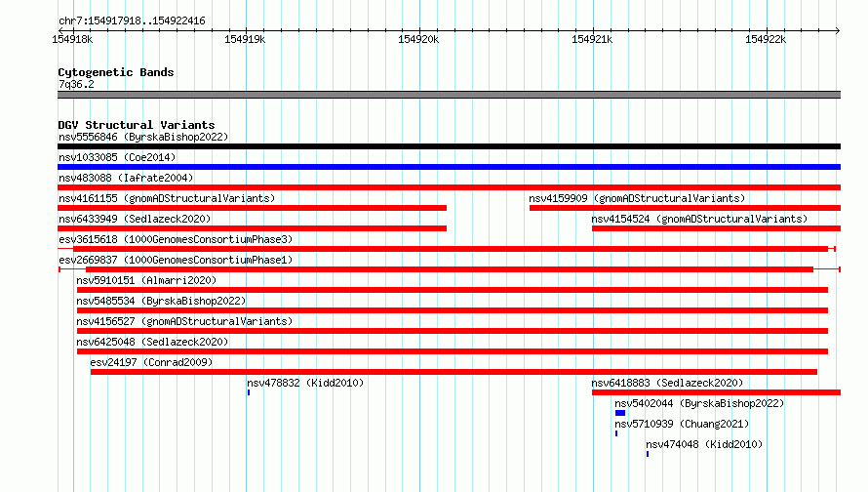The image size is (868, 492).
Task: Open nsv5910151 (Almarri2020) label
Action: [146, 280]
